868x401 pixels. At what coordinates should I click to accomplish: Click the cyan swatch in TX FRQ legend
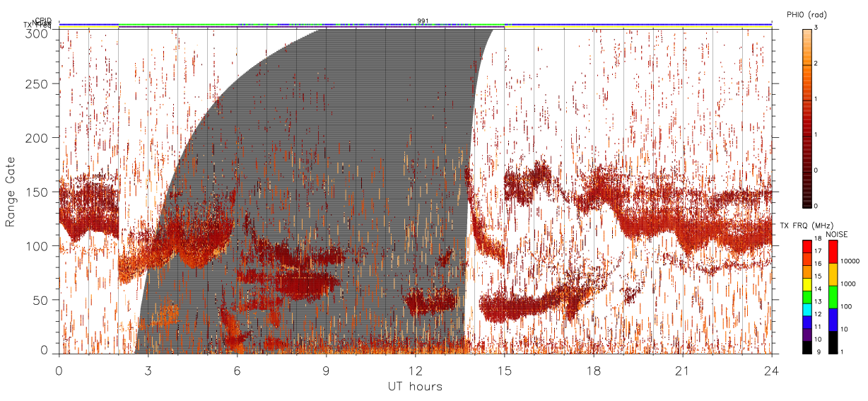tap(807, 310)
